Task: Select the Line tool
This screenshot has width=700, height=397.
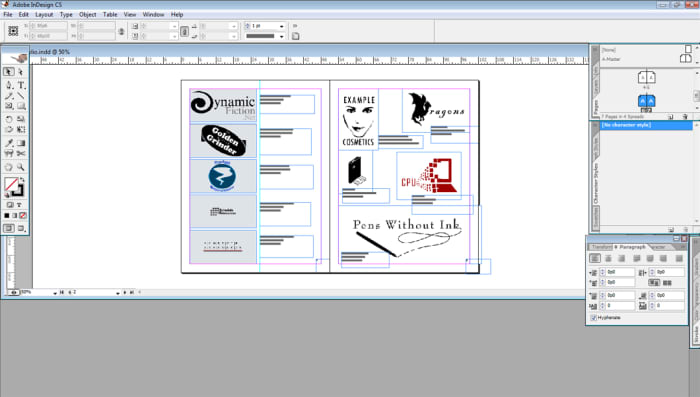Action: click(21, 96)
